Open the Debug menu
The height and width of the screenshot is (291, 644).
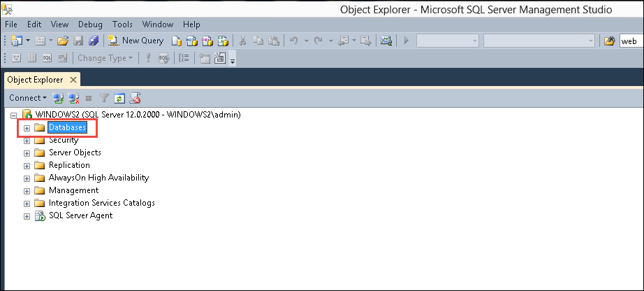click(x=90, y=24)
